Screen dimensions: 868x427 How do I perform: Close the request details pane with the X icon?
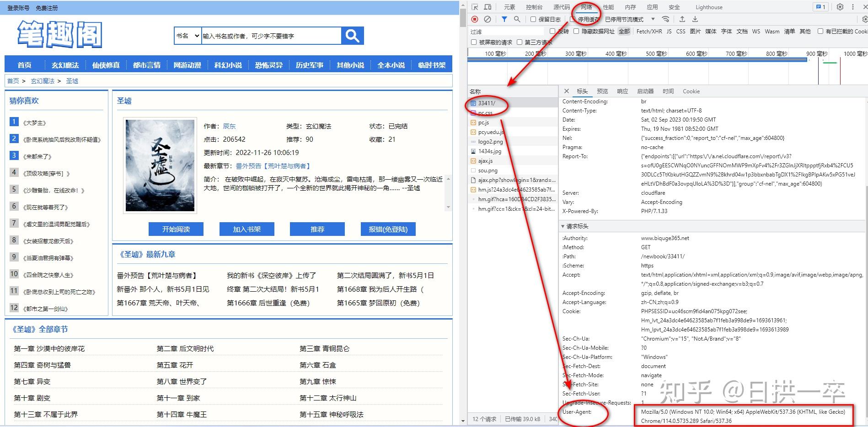coord(567,91)
